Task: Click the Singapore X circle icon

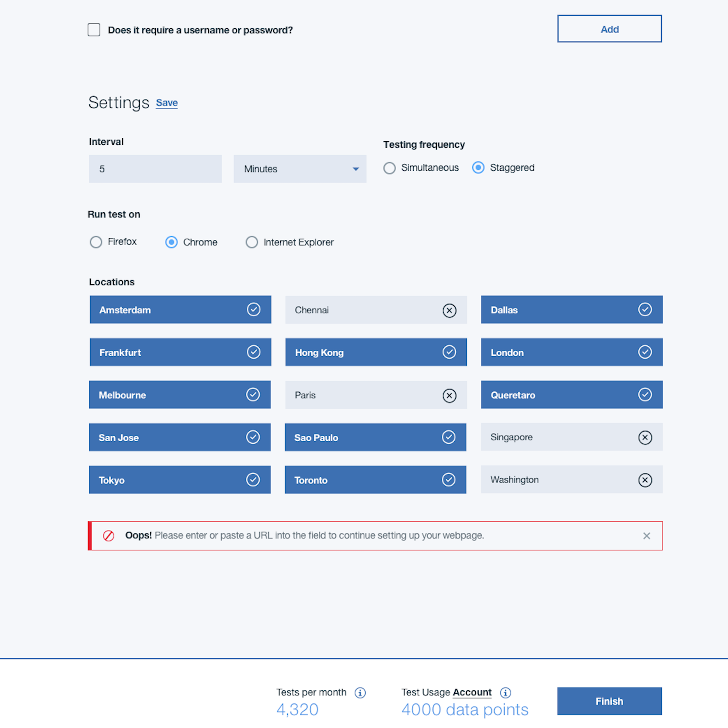Action: click(645, 437)
